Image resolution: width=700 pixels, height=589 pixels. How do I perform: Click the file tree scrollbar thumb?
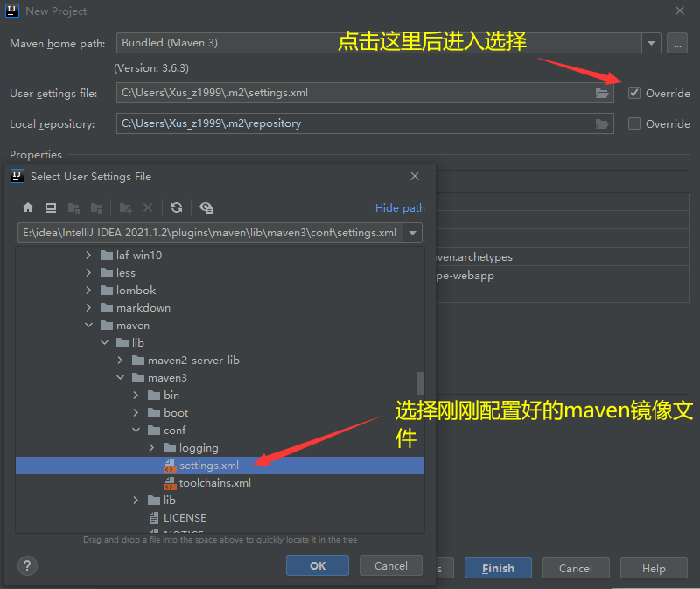(x=420, y=383)
